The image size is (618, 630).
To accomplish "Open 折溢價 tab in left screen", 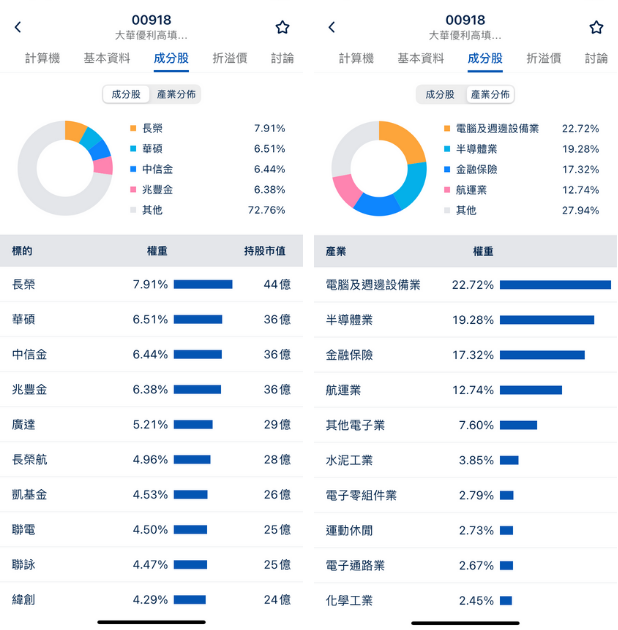I will point(230,58).
